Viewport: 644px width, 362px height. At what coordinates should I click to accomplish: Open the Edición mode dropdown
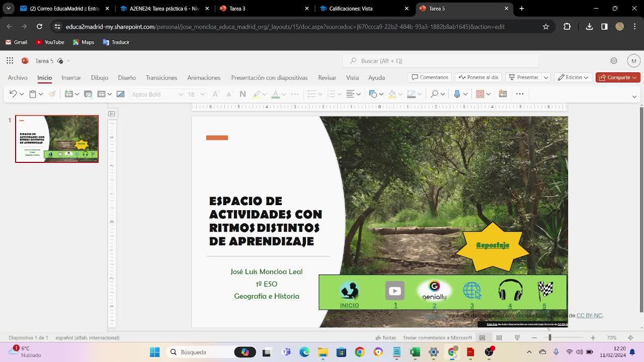point(573,77)
